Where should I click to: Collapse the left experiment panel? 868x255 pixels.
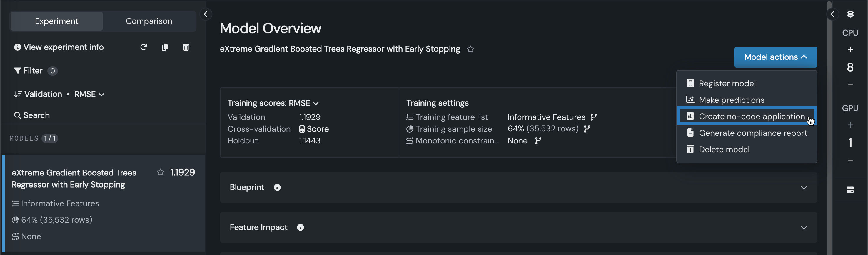click(206, 14)
